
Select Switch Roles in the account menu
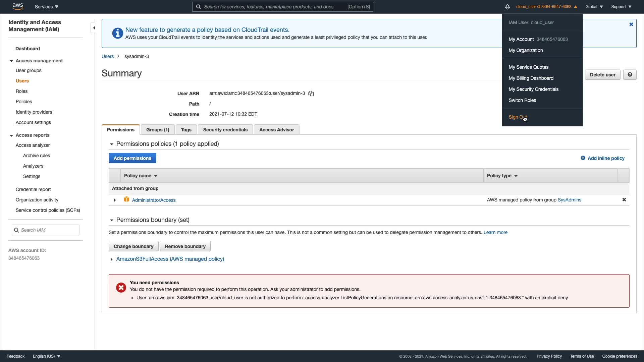tap(522, 100)
